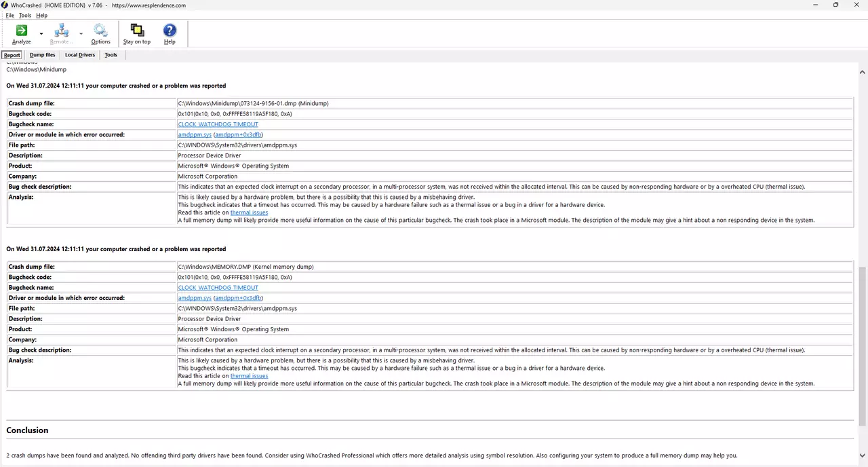Open the File menu
This screenshot has height=467, width=868.
coord(9,15)
